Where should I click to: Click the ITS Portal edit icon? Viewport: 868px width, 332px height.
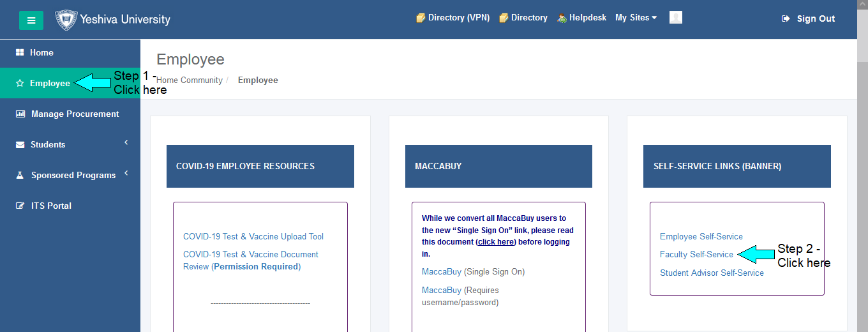pos(20,206)
